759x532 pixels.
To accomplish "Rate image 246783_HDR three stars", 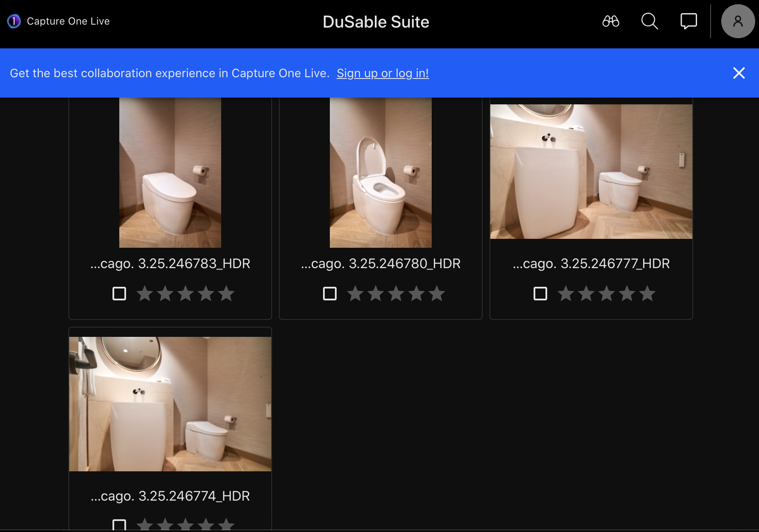I will tap(186, 294).
